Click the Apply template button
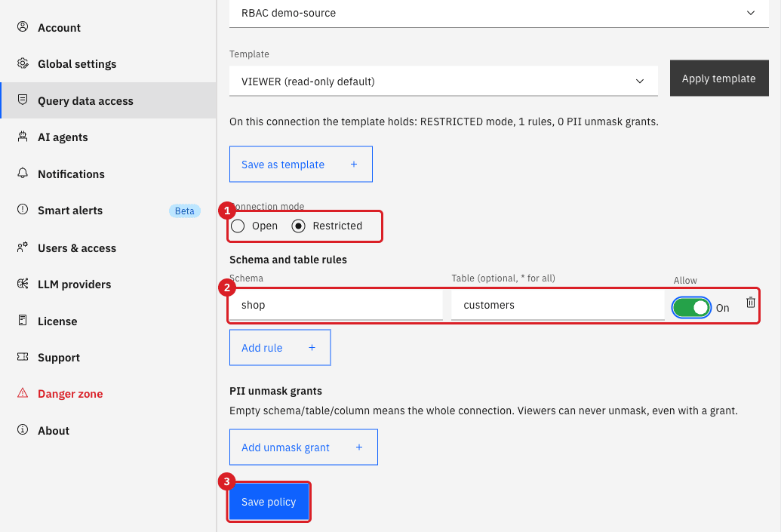The image size is (781, 532). point(718,78)
